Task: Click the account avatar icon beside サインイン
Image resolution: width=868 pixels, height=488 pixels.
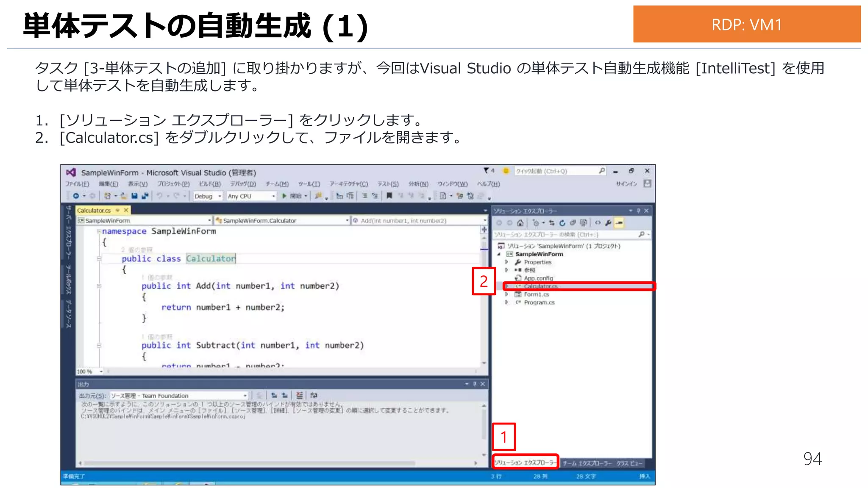Action: 647,183
